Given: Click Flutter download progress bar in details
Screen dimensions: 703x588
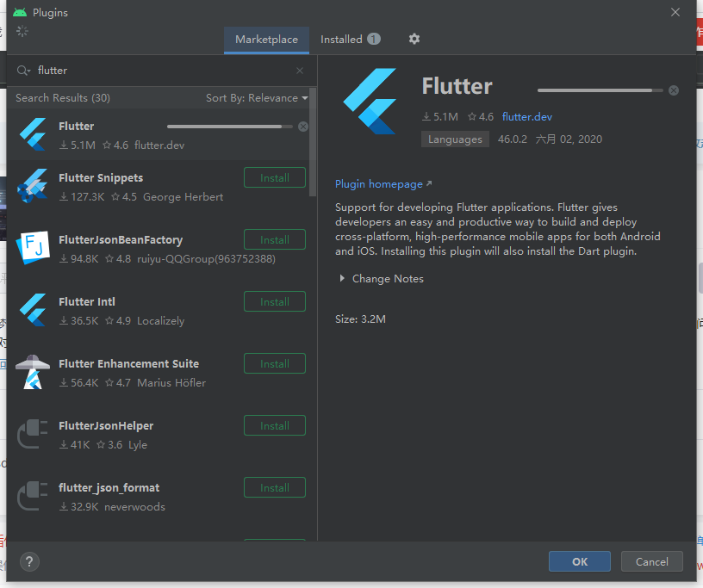Looking at the screenshot, I should pos(600,90).
